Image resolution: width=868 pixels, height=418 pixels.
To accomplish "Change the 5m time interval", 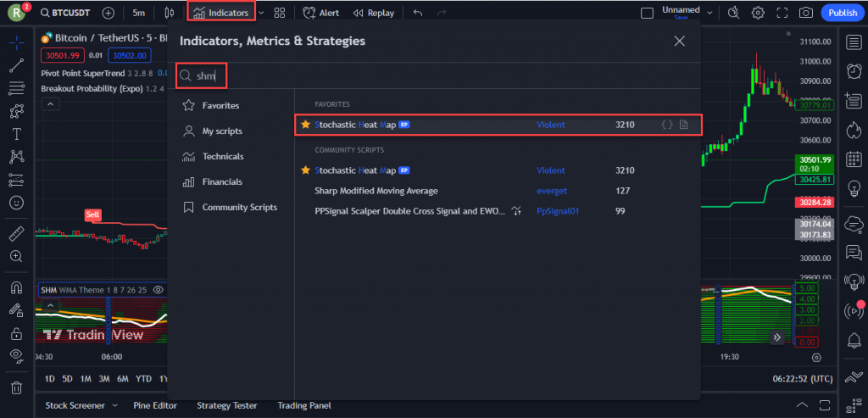I will [x=139, y=13].
